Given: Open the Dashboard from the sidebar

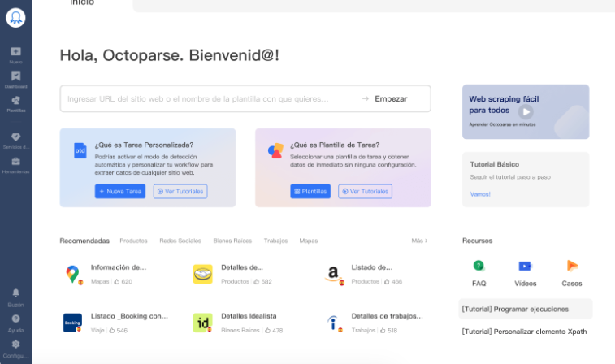Looking at the screenshot, I should [x=15, y=78].
